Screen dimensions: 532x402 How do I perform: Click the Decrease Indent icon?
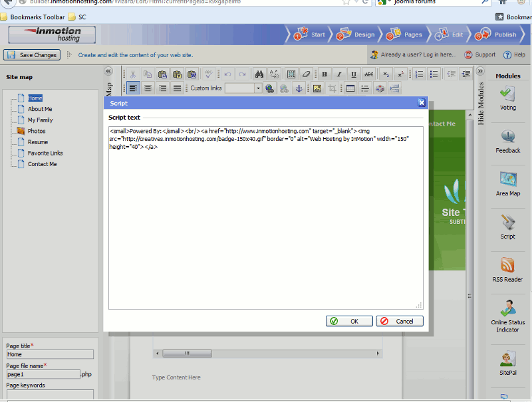point(452,74)
